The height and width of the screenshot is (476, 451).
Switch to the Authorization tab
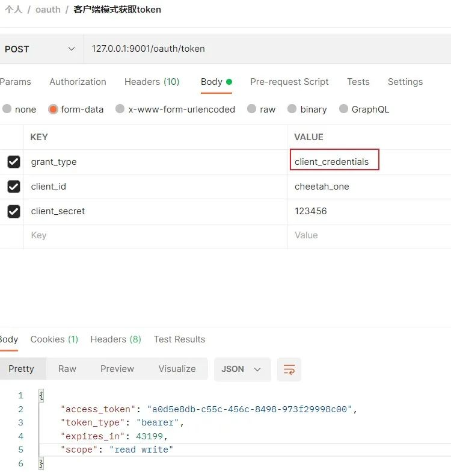coord(78,82)
